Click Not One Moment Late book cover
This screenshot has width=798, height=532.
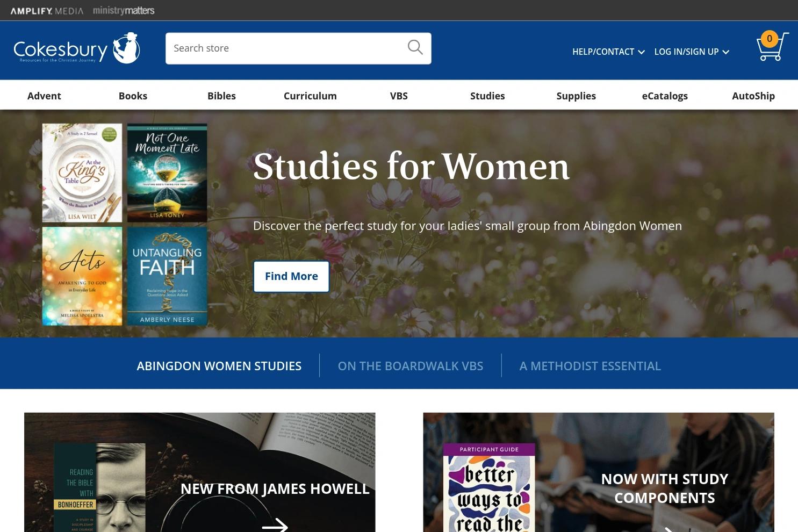(x=167, y=173)
